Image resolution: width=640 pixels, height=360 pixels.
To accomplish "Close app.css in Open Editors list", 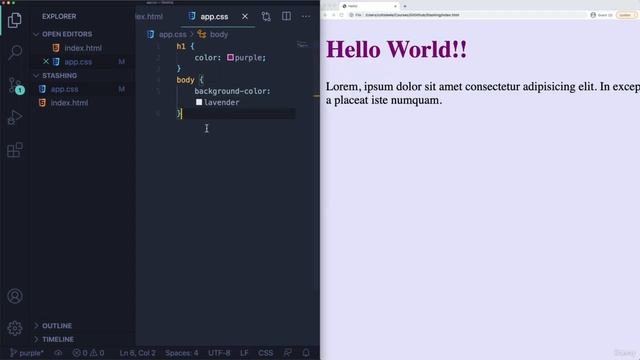I will coord(46,62).
